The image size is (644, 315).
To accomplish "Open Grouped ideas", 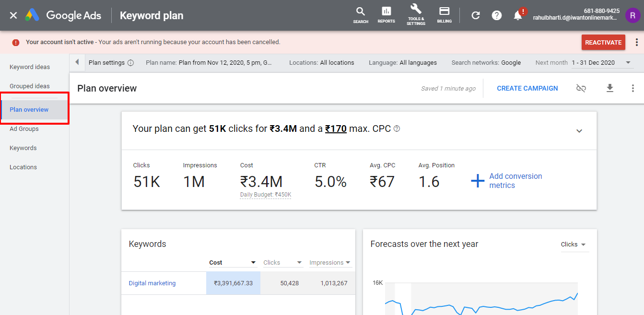I will 30,86.
